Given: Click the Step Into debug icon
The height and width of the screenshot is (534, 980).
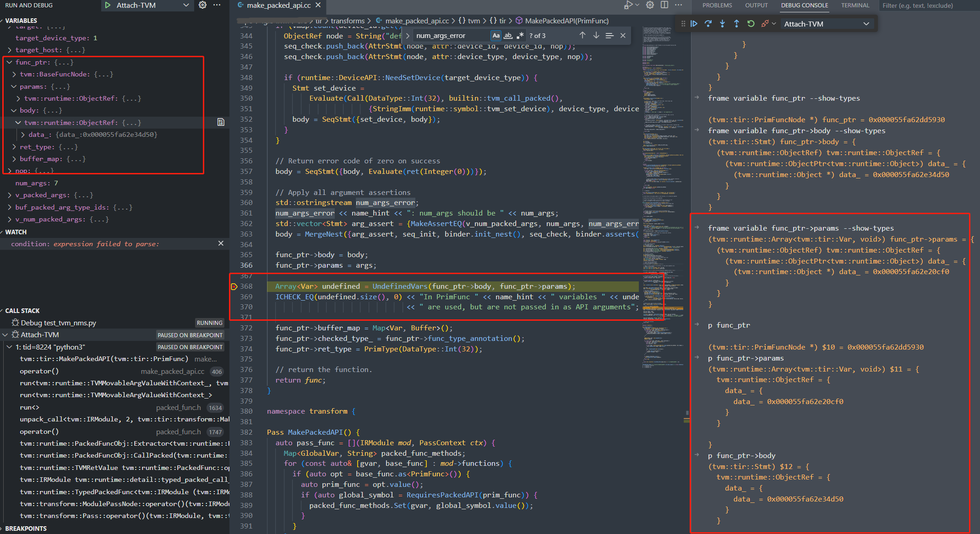Looking at the screenshot, I should (722, 24).
